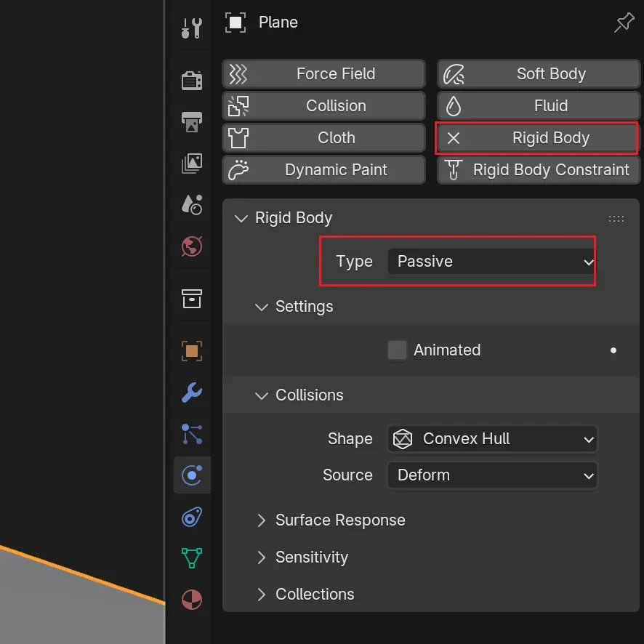
Task: Click the Plane object icon in header
Action: (x=236, y=23)
